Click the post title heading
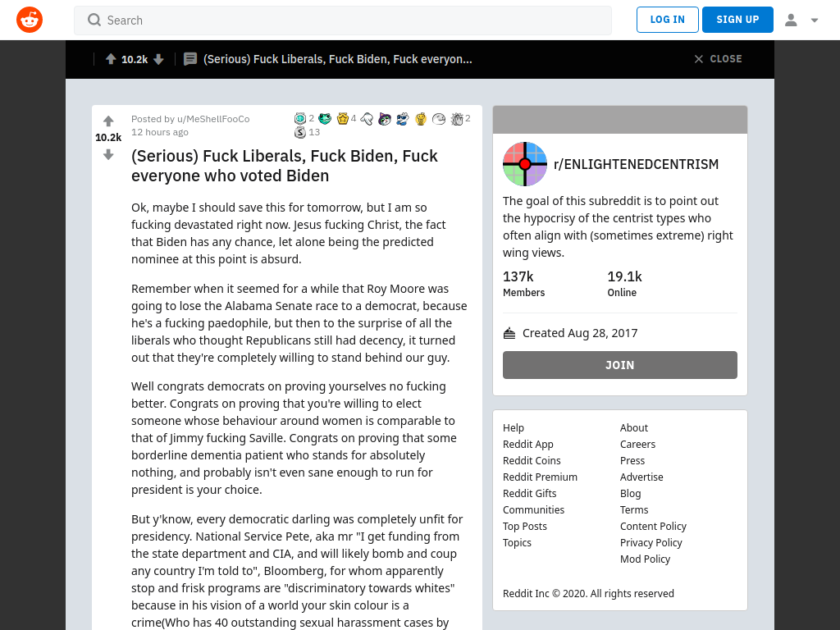Image resolution: width=840 pixels, height=630 pixels. (285, 166)
